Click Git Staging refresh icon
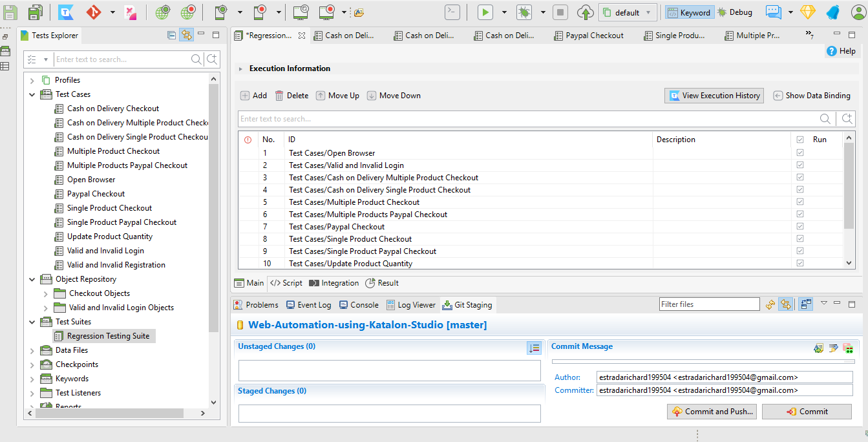Image resolution: width=868 pixels, height=442 pixels. pyautogui.click(x=770, y=304)
